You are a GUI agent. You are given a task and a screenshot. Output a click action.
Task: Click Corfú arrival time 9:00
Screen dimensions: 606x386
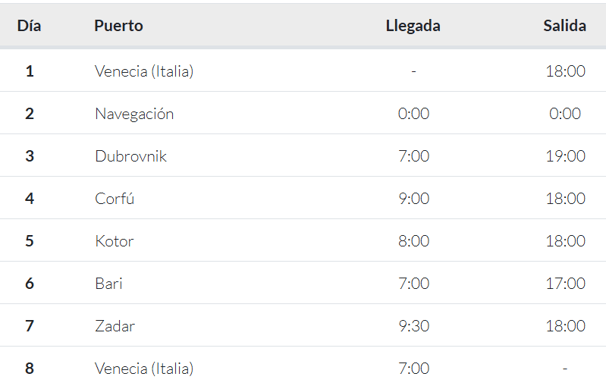[414, 198]
